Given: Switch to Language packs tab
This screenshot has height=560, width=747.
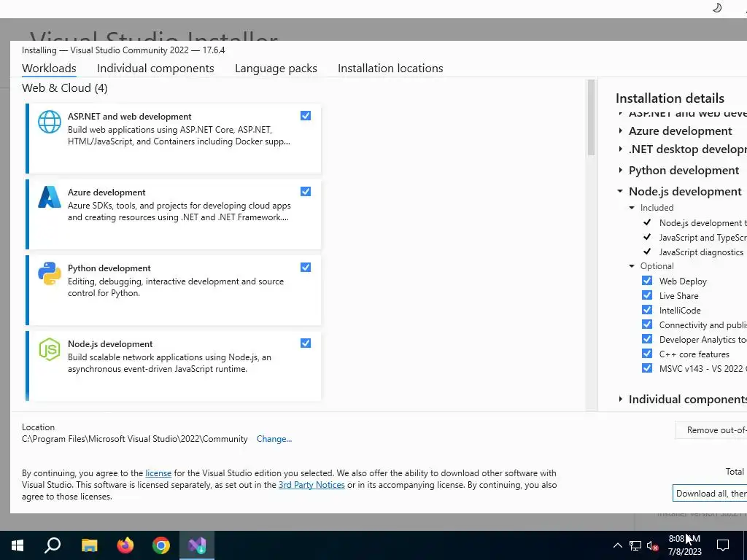Looking at the screenshot, I should point(276,68).
